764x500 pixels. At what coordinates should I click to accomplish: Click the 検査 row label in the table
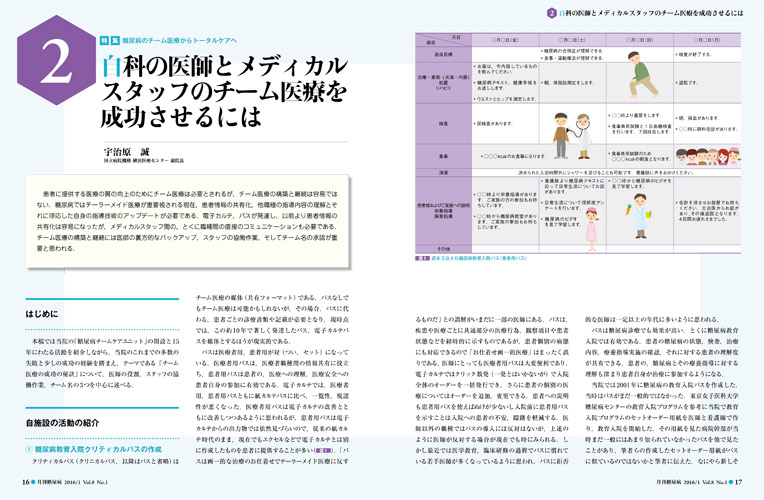(x=443, y=124)
